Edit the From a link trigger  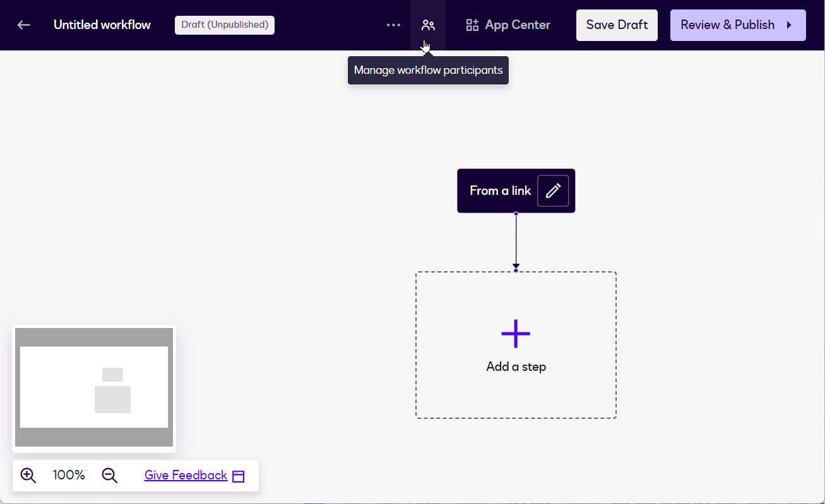553,190
